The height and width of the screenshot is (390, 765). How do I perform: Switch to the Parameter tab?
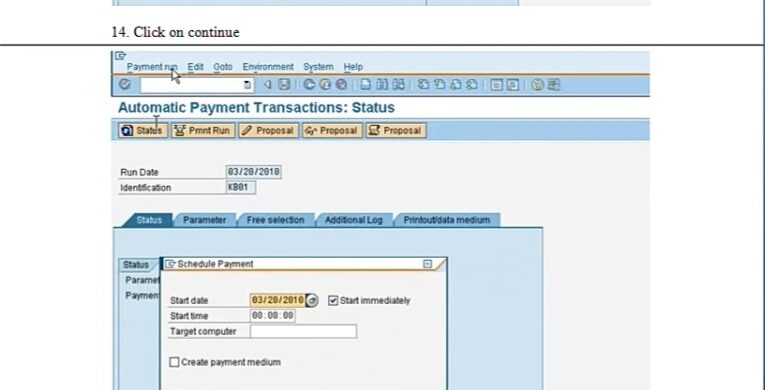tap(204, 220)
